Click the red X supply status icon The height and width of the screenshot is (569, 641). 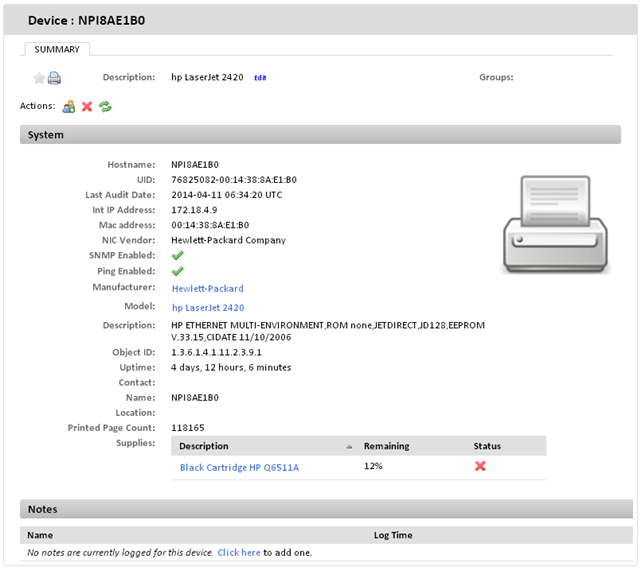tap(480, 466)
